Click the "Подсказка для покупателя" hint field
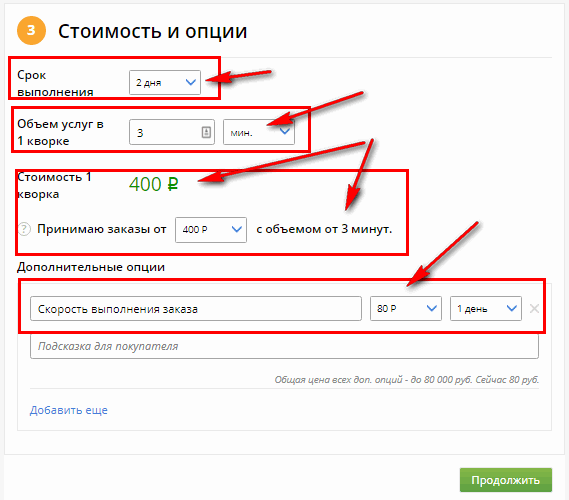 point(284,346)
